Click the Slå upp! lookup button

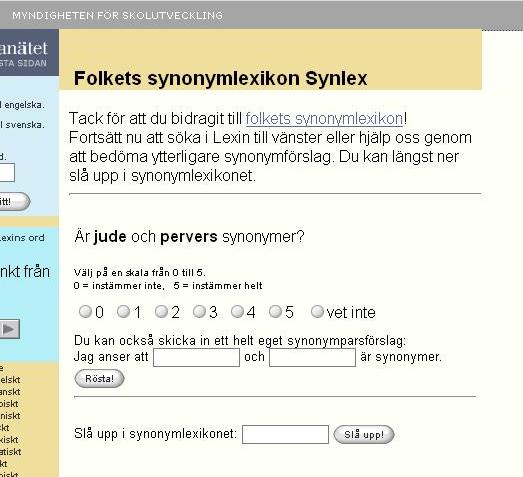tap(364, 435)
